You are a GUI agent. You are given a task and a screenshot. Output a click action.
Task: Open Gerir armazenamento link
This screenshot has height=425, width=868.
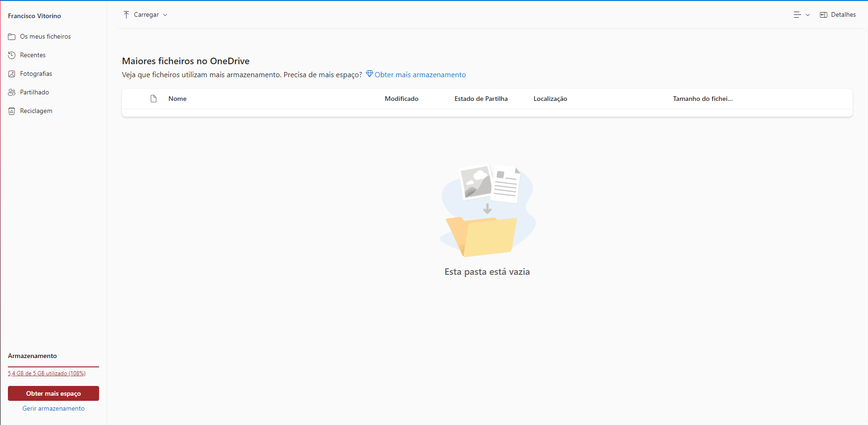pyautogui.click(x=53, y=408)
